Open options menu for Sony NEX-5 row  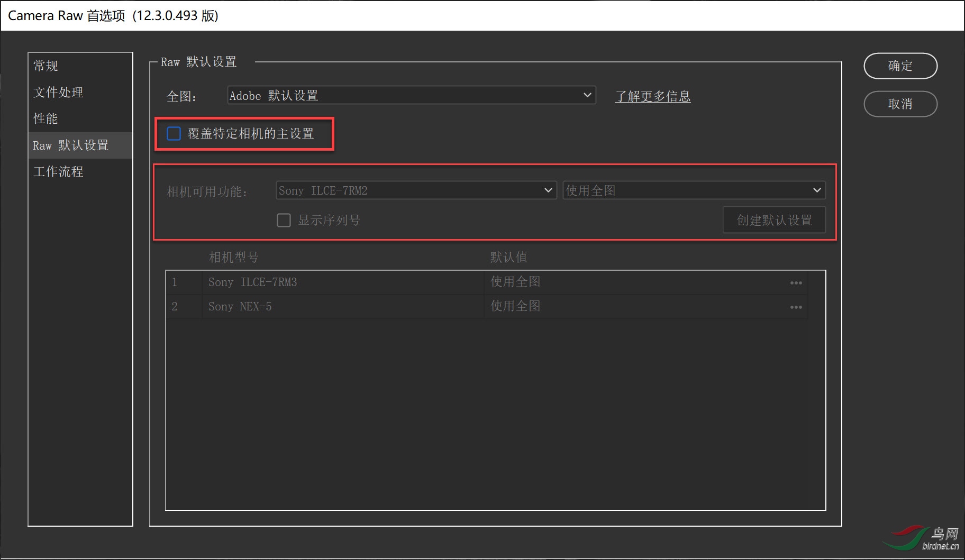coord(796,307)
